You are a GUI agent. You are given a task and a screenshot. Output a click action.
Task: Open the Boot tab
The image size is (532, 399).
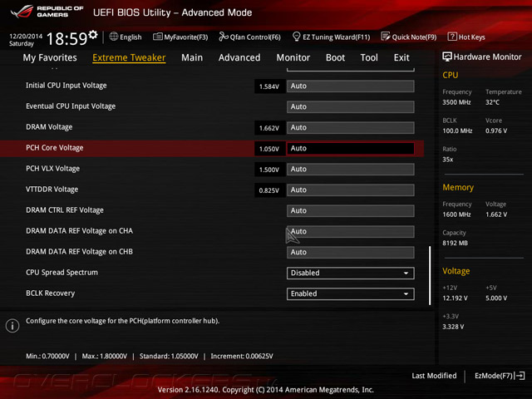[335, 57]
